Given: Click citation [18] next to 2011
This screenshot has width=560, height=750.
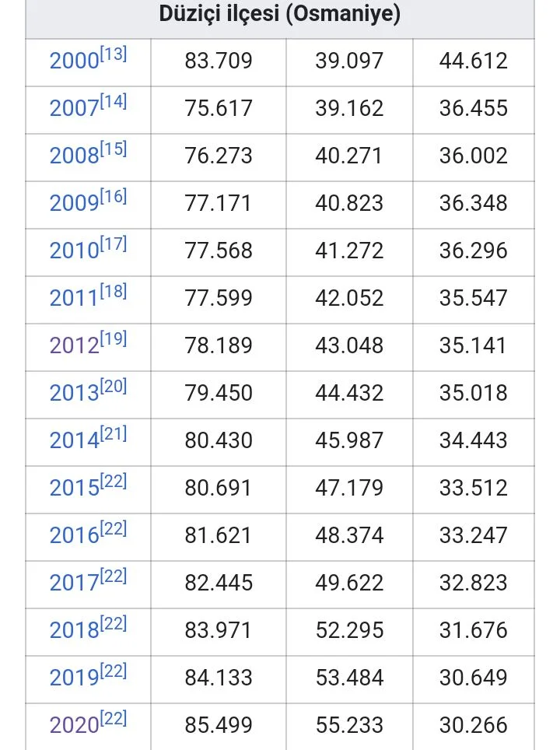Looking at the screenshot, I should coord(113,291).
